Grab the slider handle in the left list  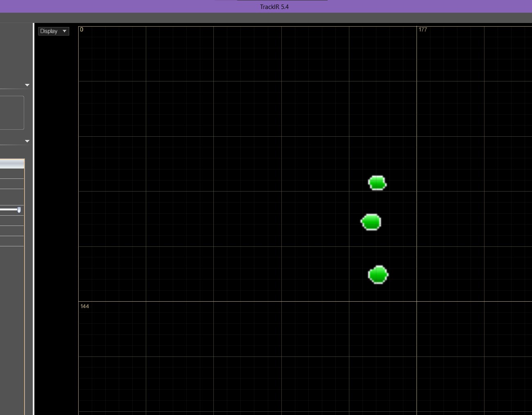click(x=19, y=210)
